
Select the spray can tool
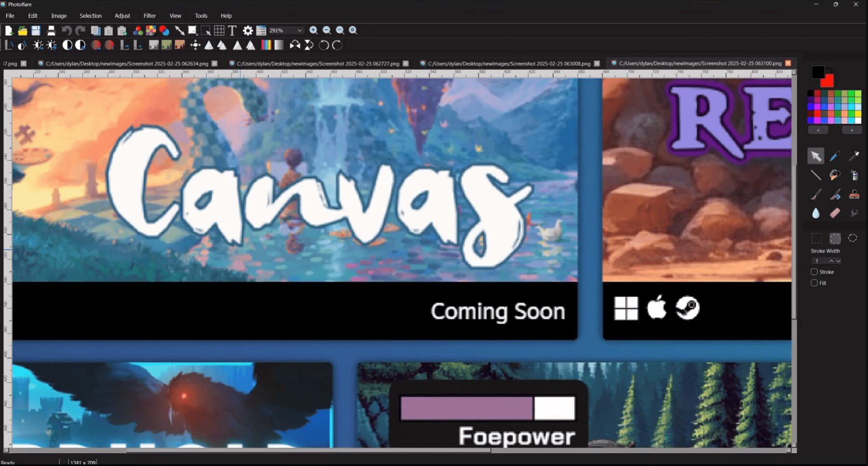(854, 175)
